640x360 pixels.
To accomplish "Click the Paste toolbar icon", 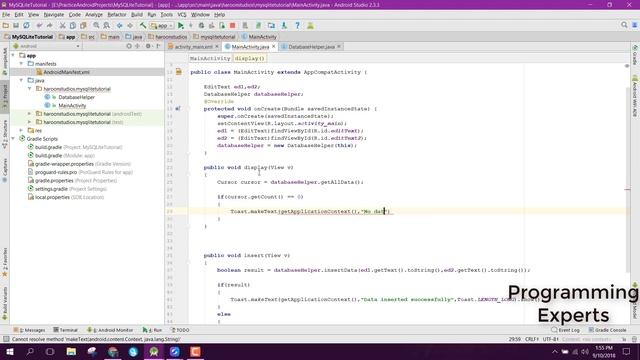I will [83, 25].
